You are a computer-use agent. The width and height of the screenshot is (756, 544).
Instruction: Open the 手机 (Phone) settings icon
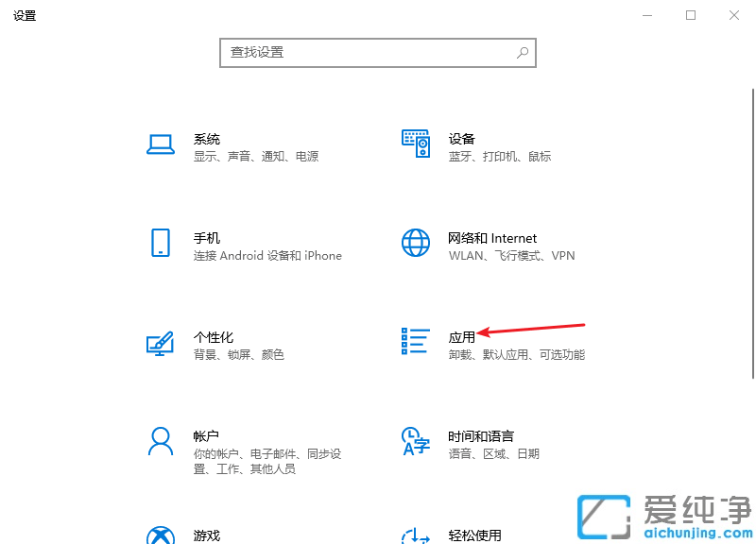click(161, 244)
